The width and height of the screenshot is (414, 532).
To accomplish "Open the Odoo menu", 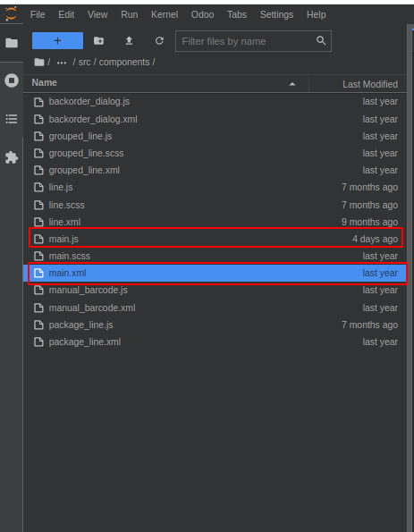I will [x=202, y=14].
